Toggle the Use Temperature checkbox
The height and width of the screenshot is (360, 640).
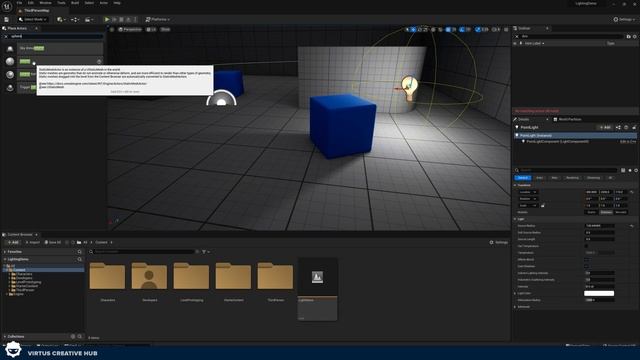point(587,246)
